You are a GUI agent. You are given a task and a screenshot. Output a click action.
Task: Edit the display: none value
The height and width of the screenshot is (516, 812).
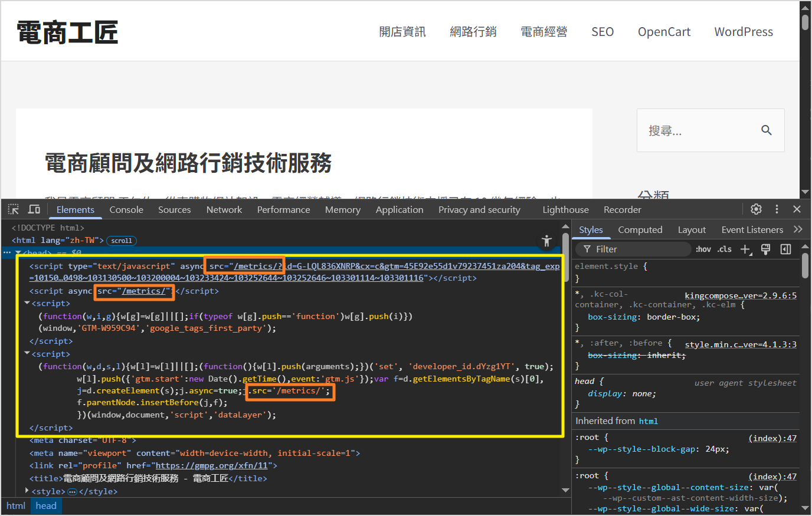click(643, 393)
